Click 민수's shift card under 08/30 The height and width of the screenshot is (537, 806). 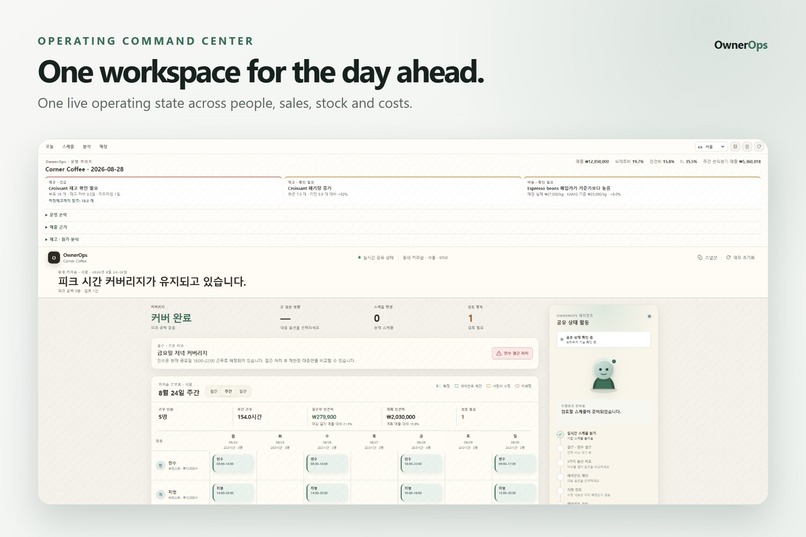tap(515, 464)
